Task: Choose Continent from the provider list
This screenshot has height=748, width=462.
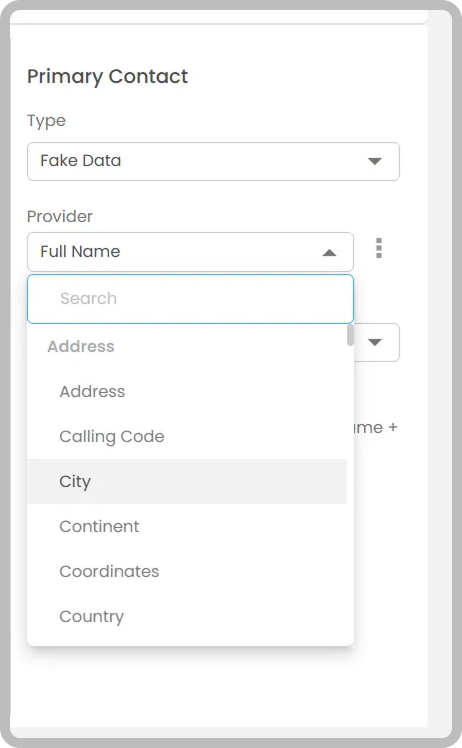Action: coord(187,526)
